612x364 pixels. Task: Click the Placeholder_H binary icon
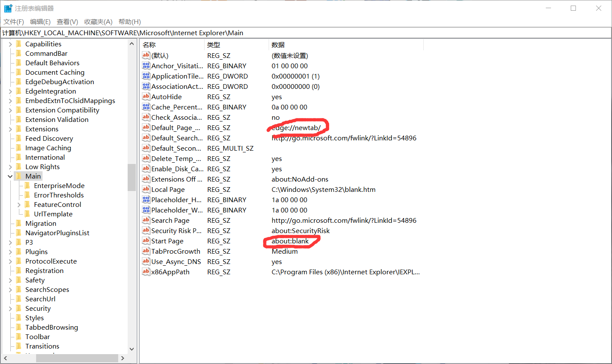(146, 200)
